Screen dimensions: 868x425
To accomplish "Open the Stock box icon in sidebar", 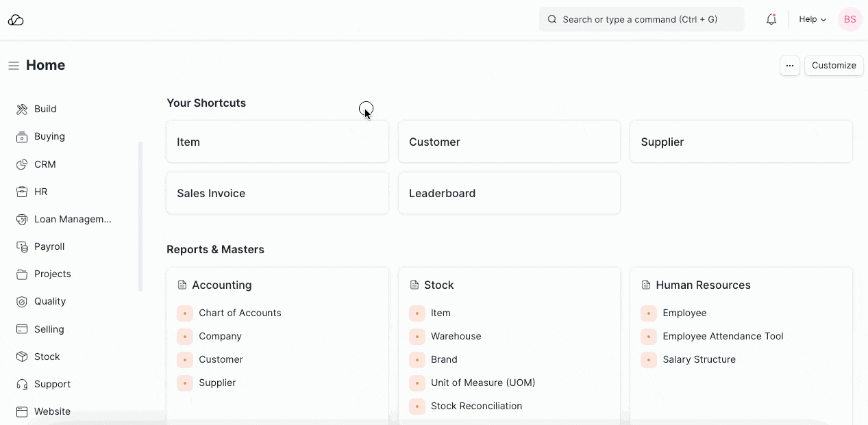I will coord(22,357).
